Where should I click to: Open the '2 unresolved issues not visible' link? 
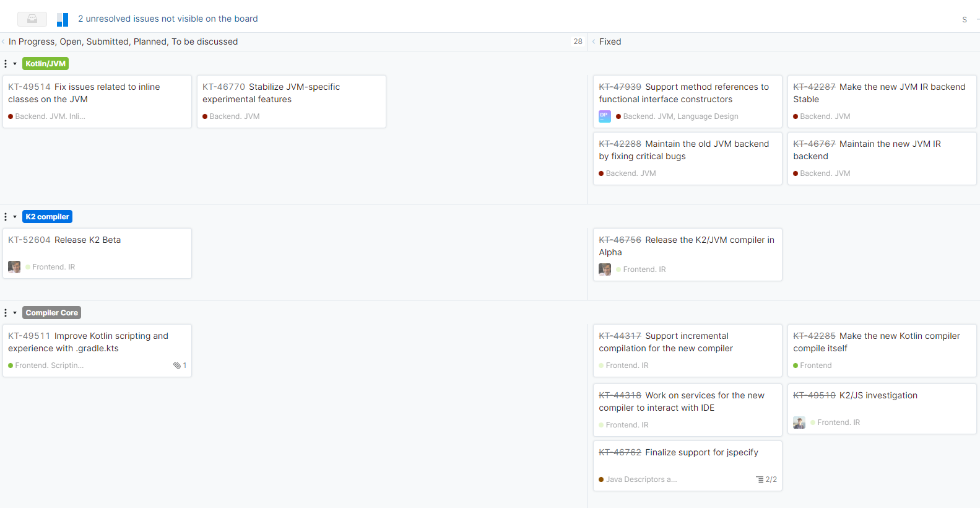coord(168,19)
